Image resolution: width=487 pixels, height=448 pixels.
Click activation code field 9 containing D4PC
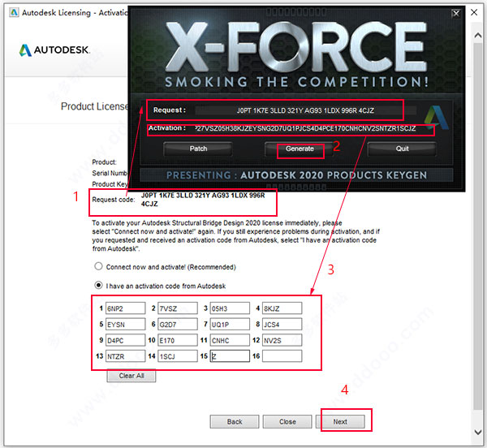125,340
